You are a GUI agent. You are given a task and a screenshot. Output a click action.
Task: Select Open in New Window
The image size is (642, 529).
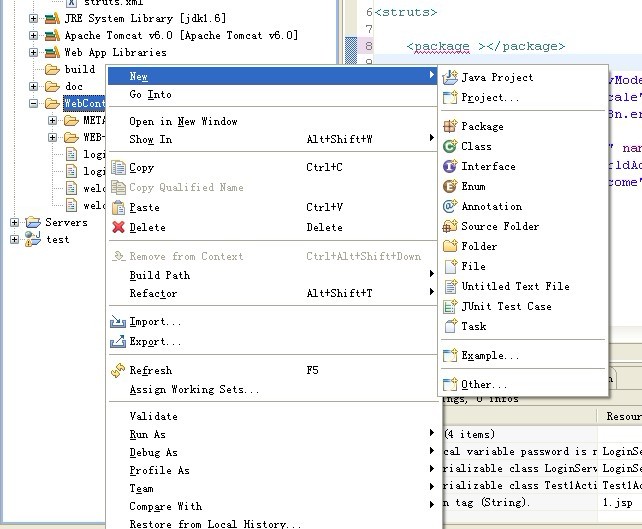click(272, 122)
